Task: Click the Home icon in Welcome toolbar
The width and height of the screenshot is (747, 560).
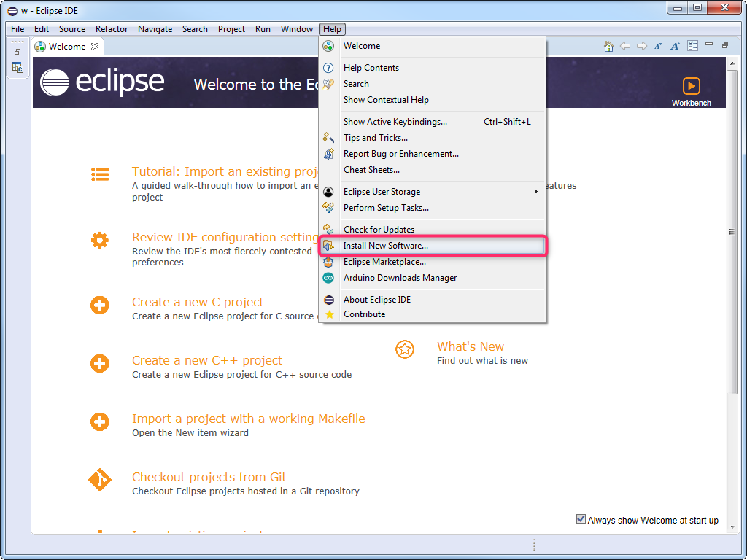Action: click(x=608, y=46)
